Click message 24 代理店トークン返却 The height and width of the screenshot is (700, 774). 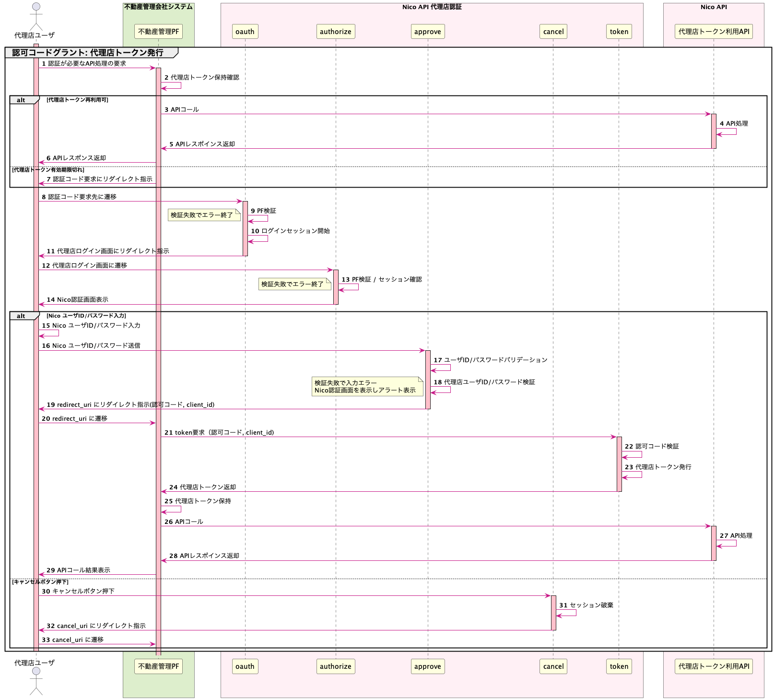coord(202,487)
